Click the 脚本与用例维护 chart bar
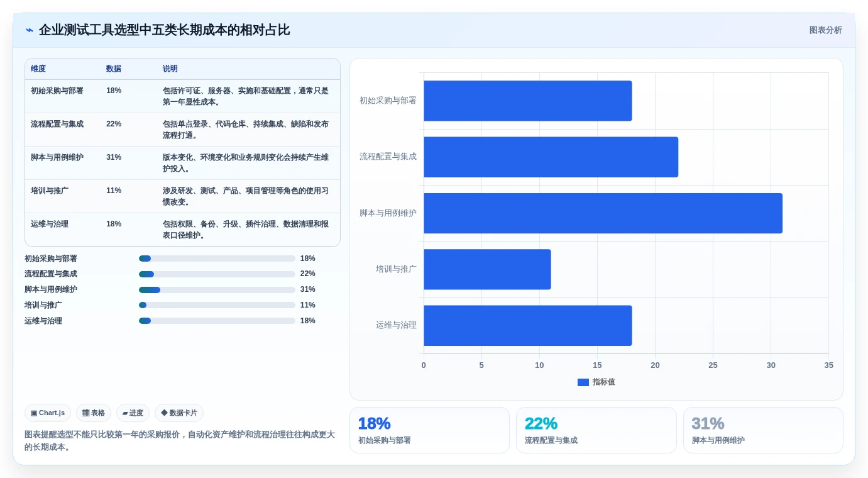Image resolution: width=868 pixels, height=478 pixels. [603, 213]
